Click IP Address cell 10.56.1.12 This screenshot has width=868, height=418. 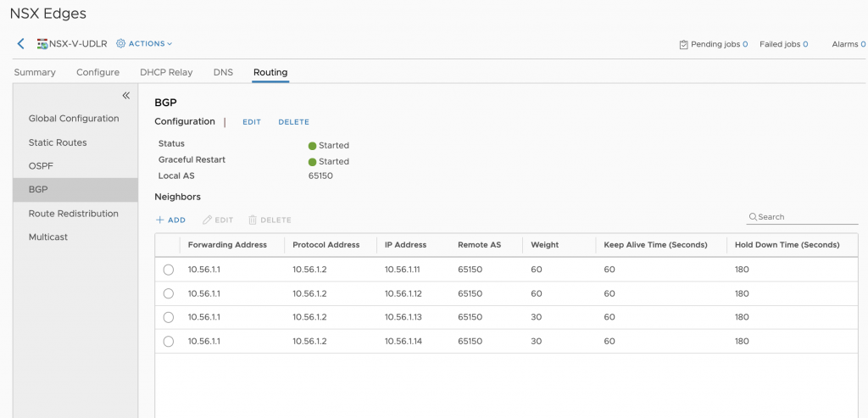coord(403,293)
